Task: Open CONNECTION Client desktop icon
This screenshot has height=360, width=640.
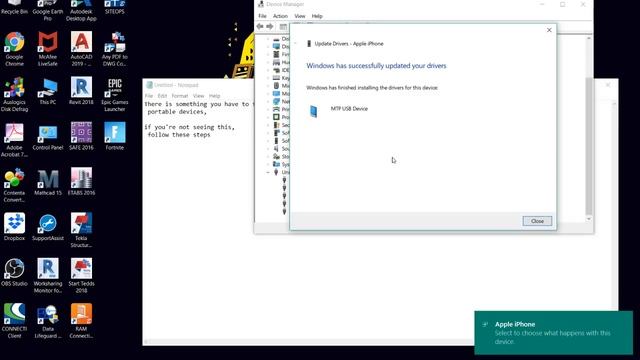Action: [x=14, y=321]
